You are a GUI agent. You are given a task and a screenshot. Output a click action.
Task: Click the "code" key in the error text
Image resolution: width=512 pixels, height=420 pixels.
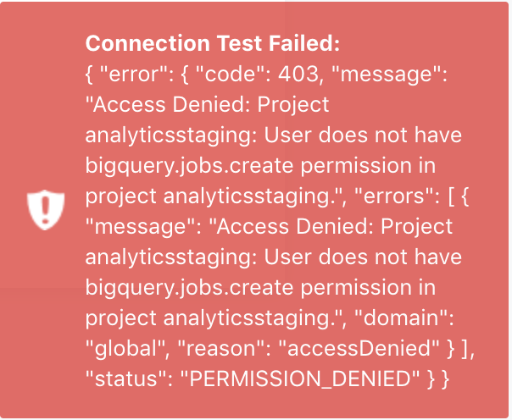[233, 74]
